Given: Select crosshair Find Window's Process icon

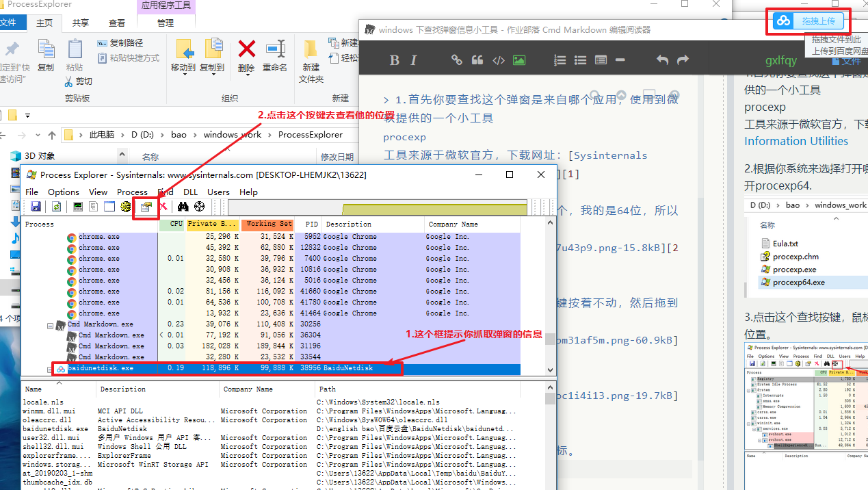Looking at the screenshot, I should click(x=200, y=207).
